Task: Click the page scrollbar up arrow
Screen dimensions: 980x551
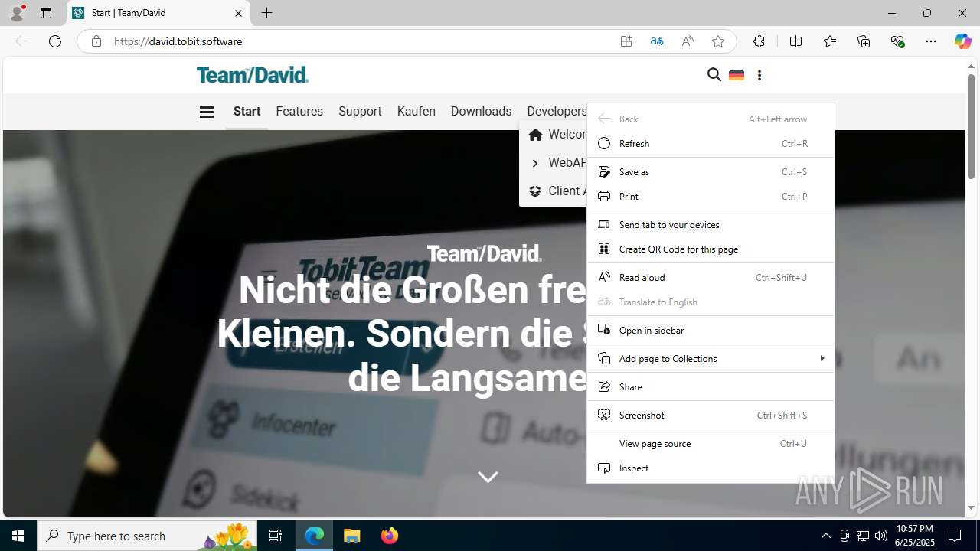Action: [x=971, y=67]
